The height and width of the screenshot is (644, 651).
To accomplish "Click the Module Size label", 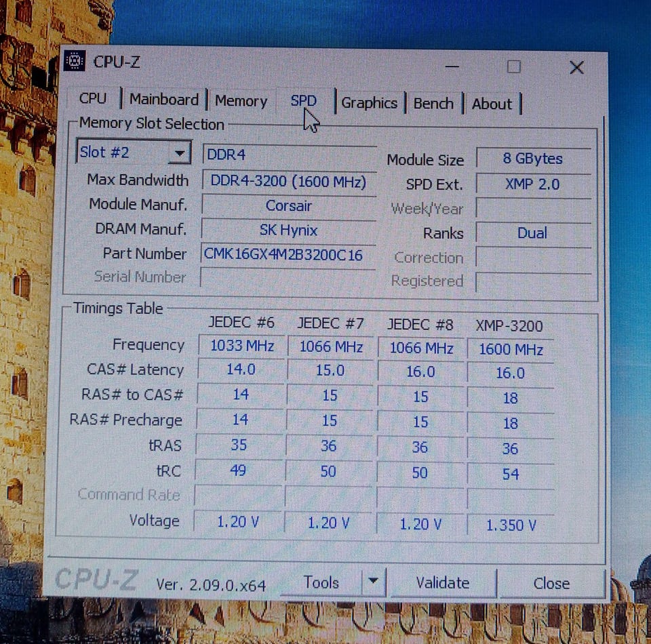I will click(x=425, y=160).
